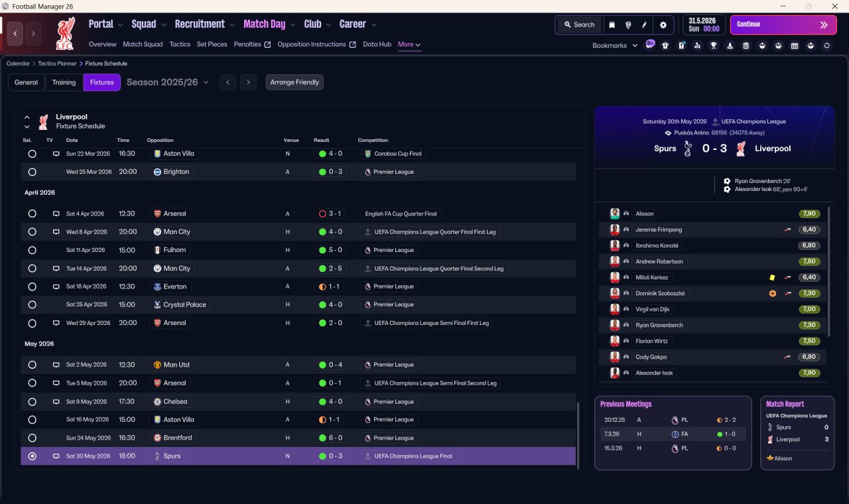Click the Spurs crest in match header

pyautogui.click(x=688, y=149)
